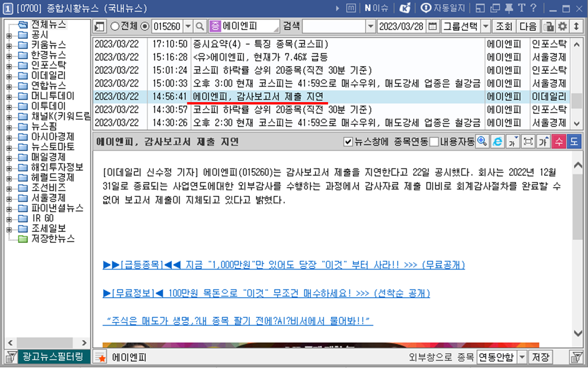
Task: Click the full-screen frame icon
Action: pyautogui.click(x=528, y=141)
